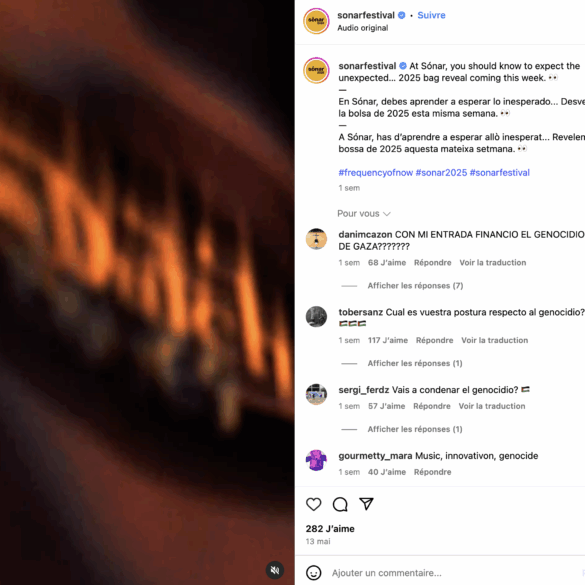
Task: Translate danimcazon's comment
Action: point(492,263)
